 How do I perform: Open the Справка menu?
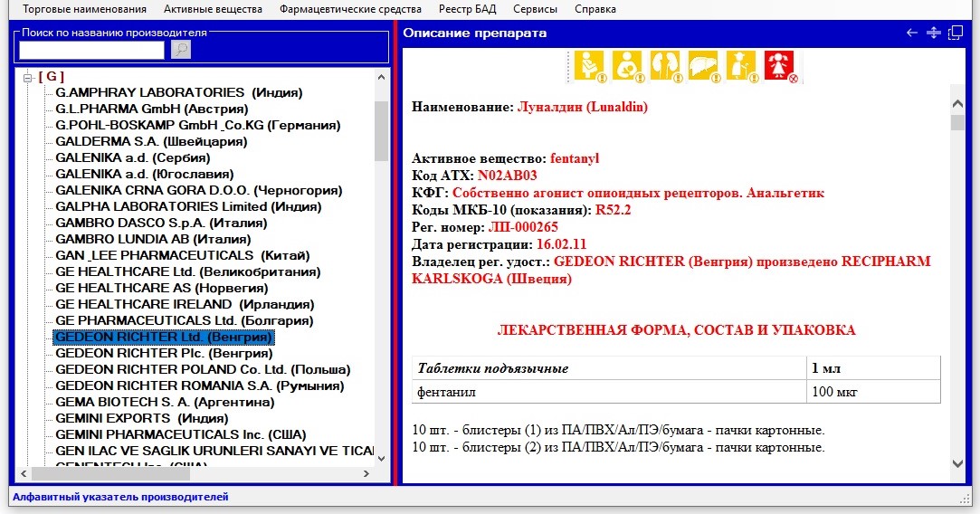[x=595, y=9]
